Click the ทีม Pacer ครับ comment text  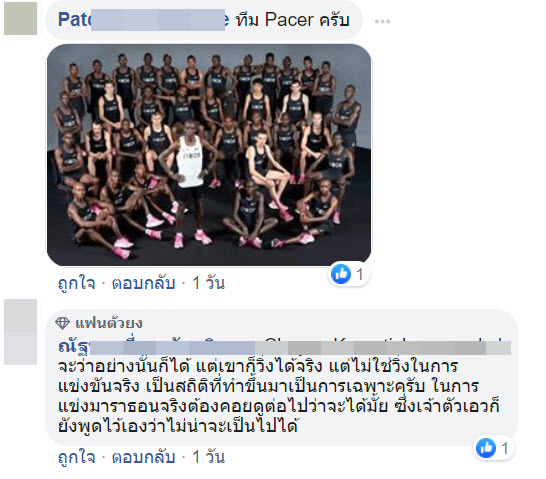coord(292,19)
